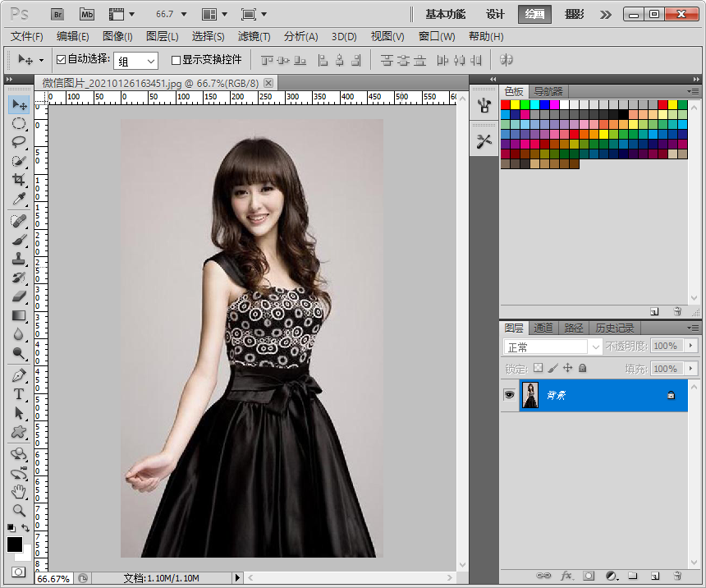The height and width of the screenshot is (588, 706).
Task: Choose the Horizontal Type tool
Action: point(18,394)
